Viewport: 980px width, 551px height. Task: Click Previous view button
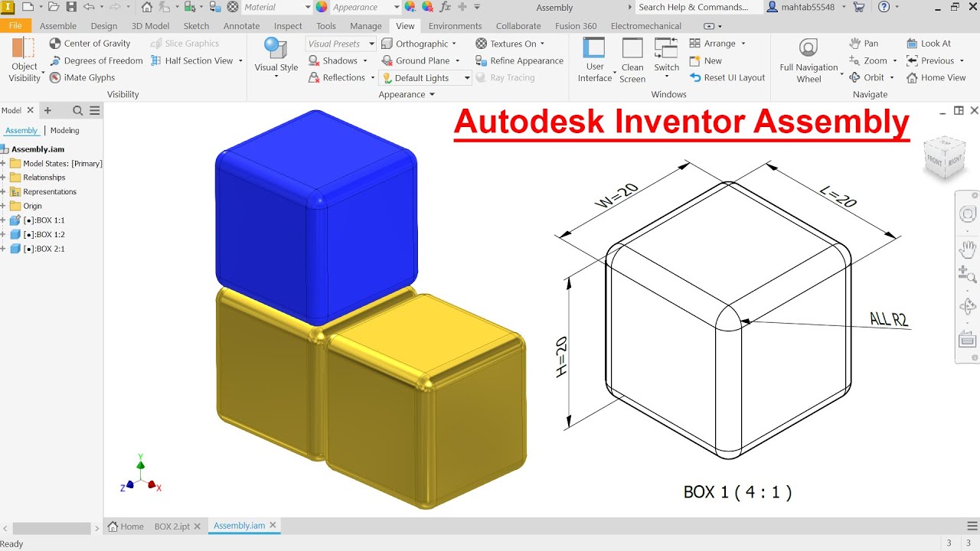930,60
